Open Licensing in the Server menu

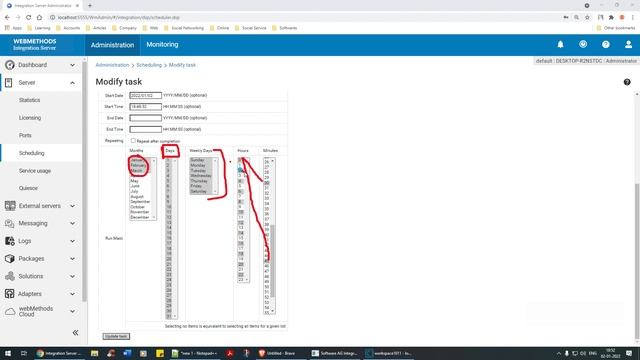30,118
